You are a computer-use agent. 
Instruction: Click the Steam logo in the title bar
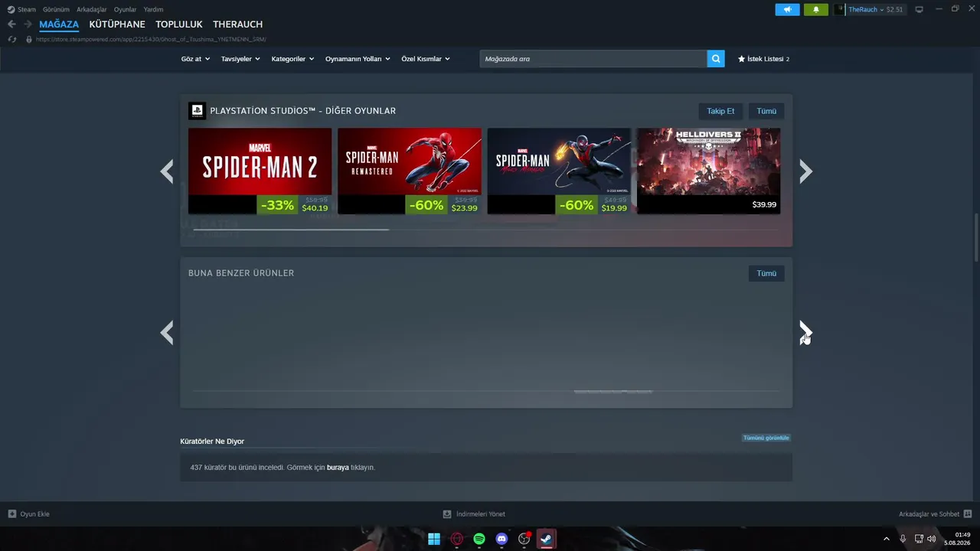coord(11,9)
